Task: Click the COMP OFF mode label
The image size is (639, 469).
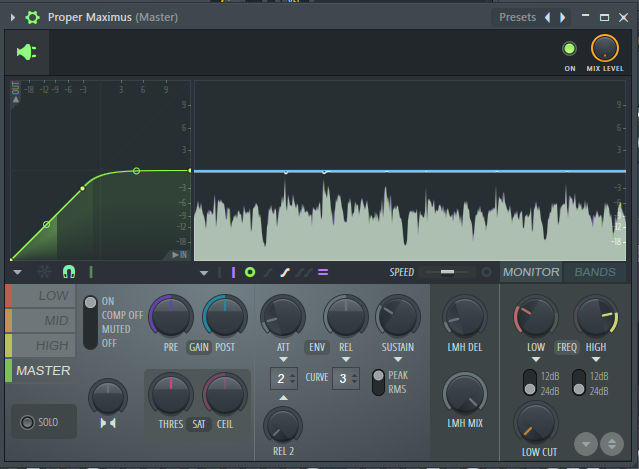Action: coord(122,315)
